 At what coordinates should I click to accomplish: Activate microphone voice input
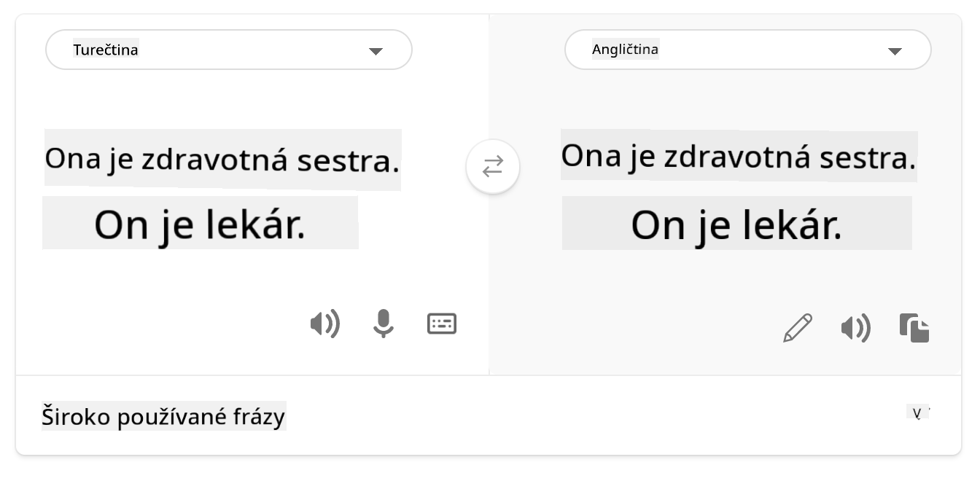point(384,324)
